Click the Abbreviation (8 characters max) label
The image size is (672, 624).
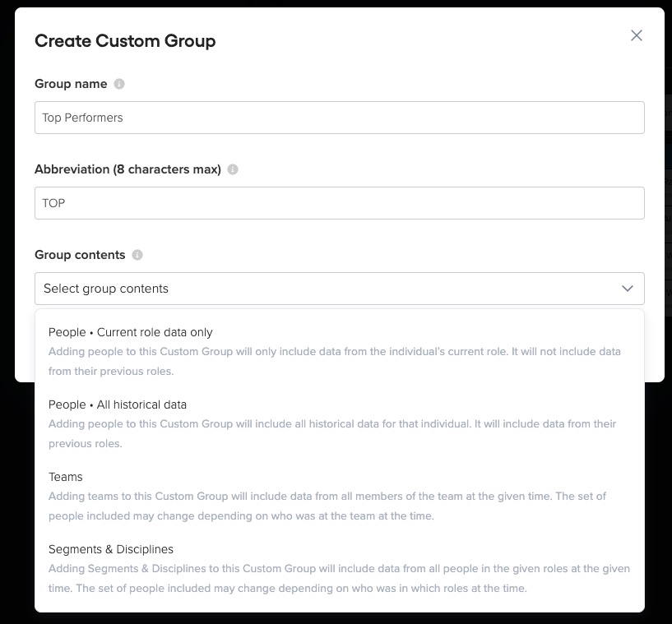coord(127,169)
